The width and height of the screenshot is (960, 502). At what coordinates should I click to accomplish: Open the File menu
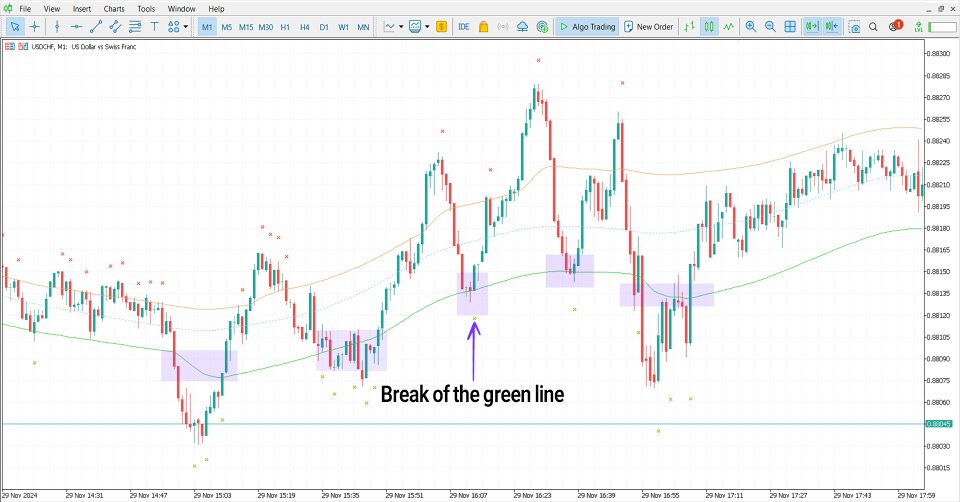click(x=25, y=9)
